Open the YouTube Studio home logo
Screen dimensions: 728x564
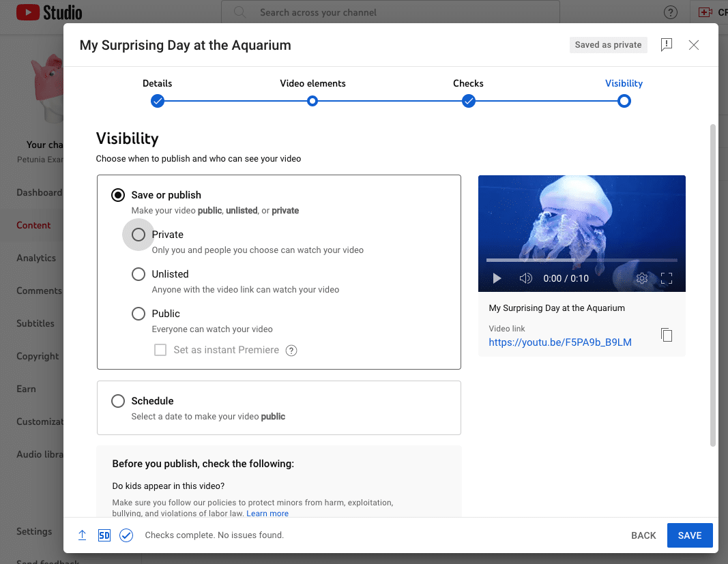coord(48,12)
